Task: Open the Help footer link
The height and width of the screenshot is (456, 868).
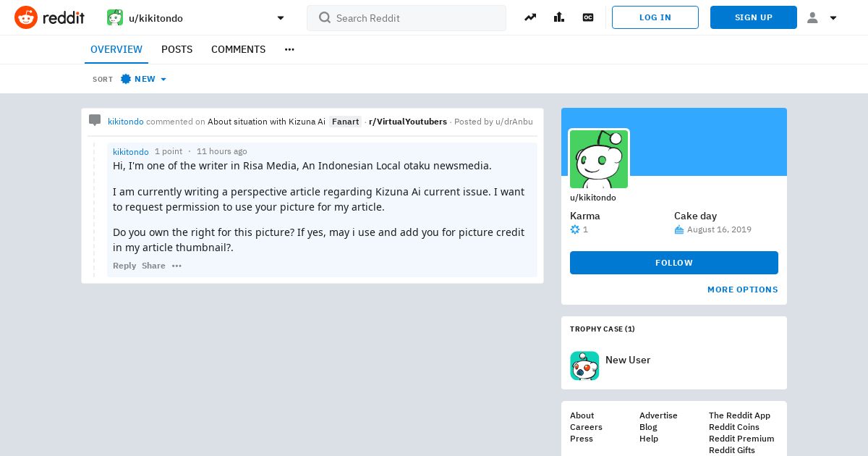Action: tap(649, 439)
